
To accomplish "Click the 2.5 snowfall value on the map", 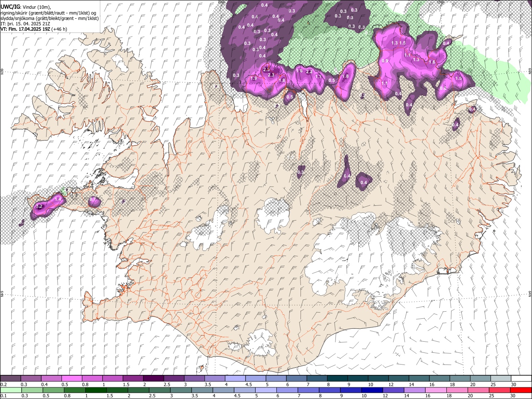I will [x=267, y=69].
